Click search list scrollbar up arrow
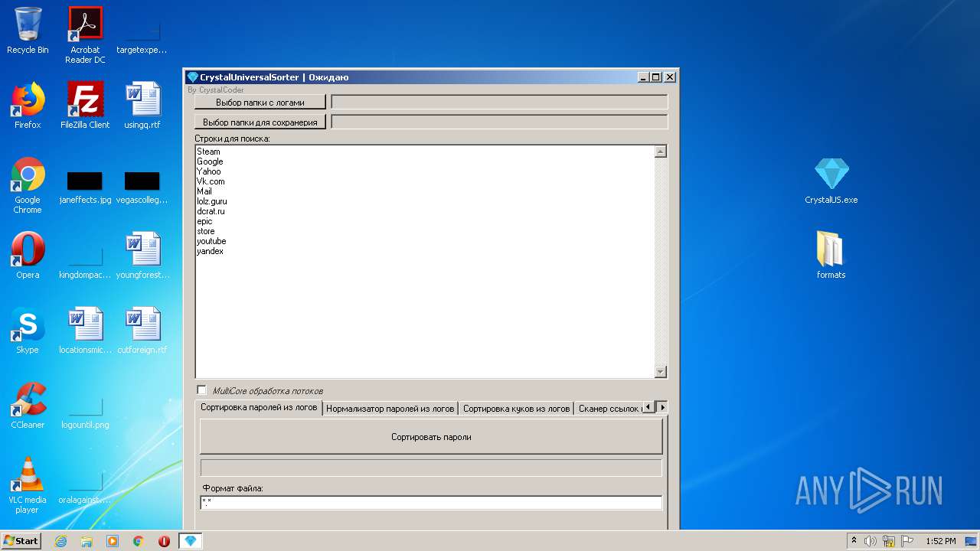 [661, 152]
